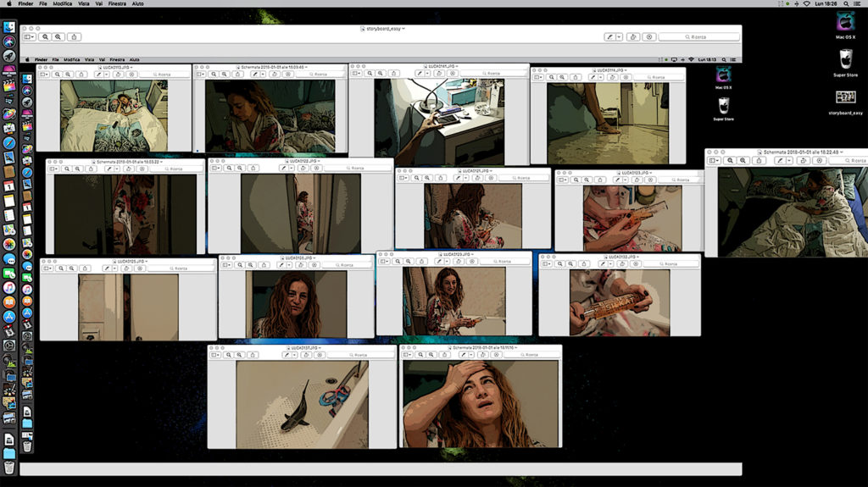Zoom in on the Schermata 18.22.48 window

pyautogui.click(x=743, y=160)
